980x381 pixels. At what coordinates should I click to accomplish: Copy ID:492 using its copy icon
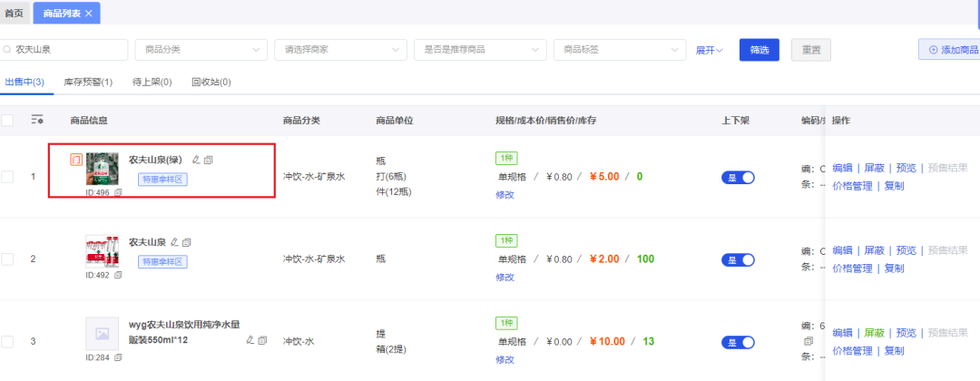pos(118,275)
